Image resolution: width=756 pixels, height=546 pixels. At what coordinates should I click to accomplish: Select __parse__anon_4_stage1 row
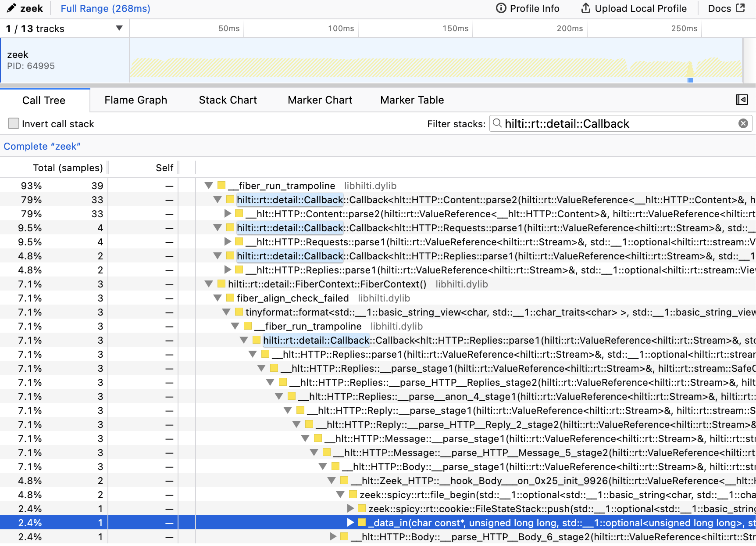coord(378,396)
